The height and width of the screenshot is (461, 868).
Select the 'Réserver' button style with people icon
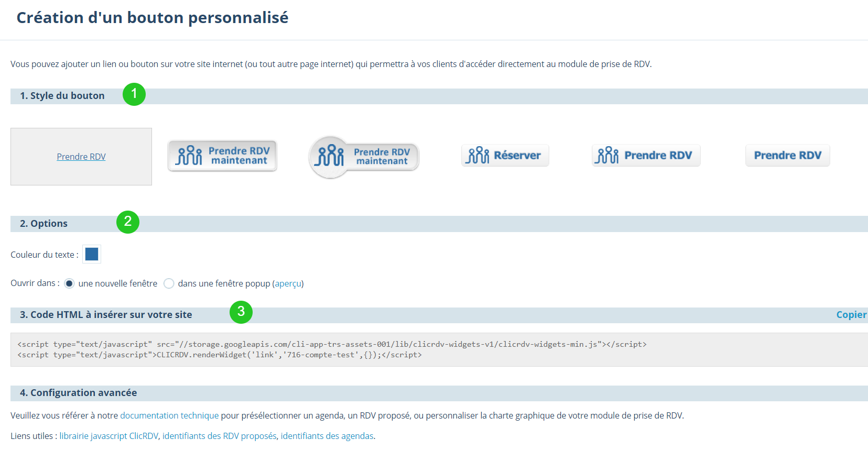coord(505,156)
